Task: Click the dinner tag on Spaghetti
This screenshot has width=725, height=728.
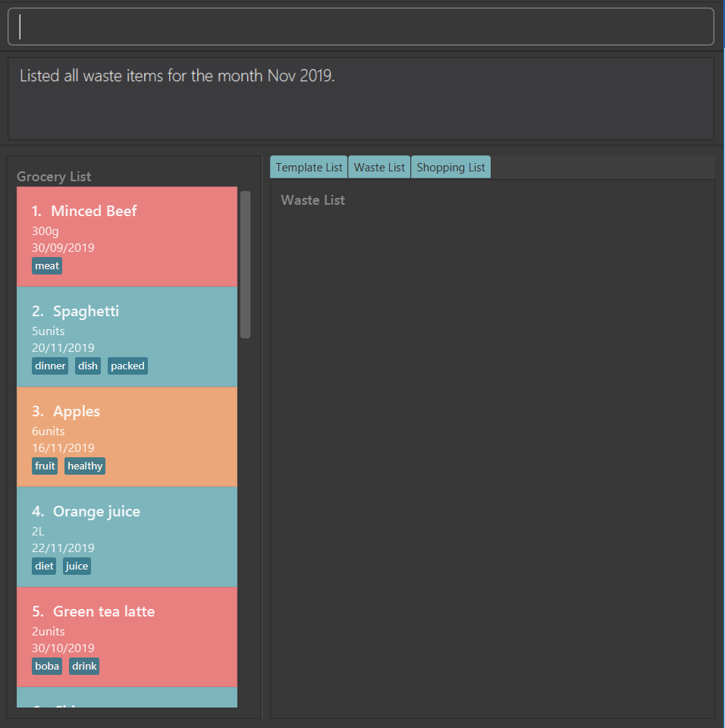Action: click(50, 366)
